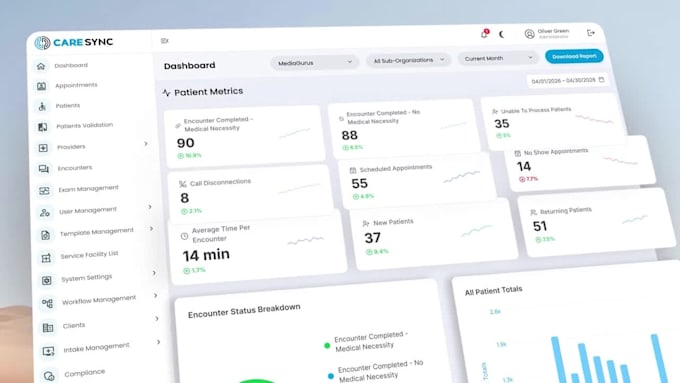The width and height of the screenshot is (680, 383).
Task: Expand the Providers submenu chevron
Action: 146,144
